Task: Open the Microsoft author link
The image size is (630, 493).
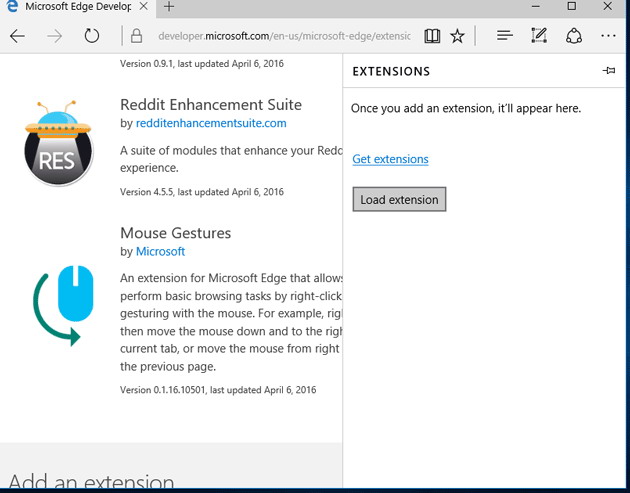Action: 160,252
